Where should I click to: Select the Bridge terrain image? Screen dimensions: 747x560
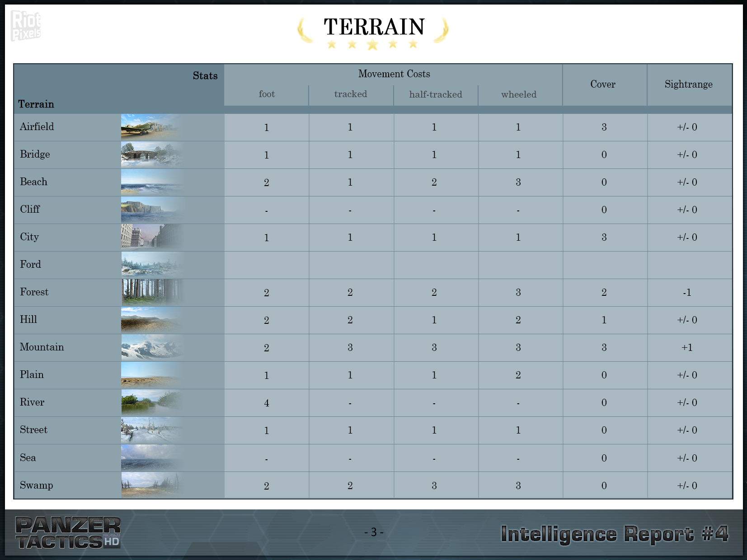(151, 154)
